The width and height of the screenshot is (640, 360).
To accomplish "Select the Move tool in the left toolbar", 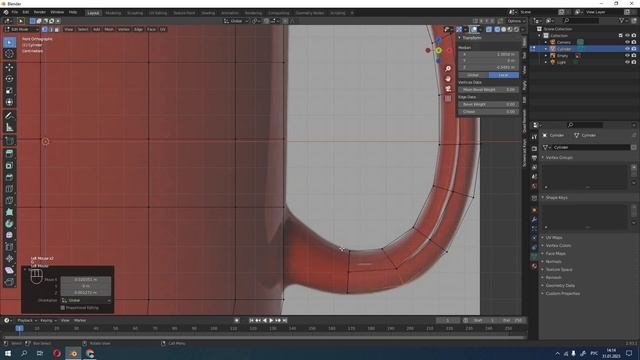I will pos(9,67).
